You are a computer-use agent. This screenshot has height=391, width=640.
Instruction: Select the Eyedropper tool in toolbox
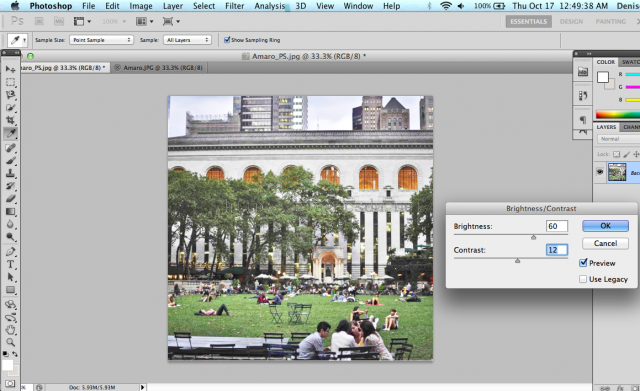point(10,133)
